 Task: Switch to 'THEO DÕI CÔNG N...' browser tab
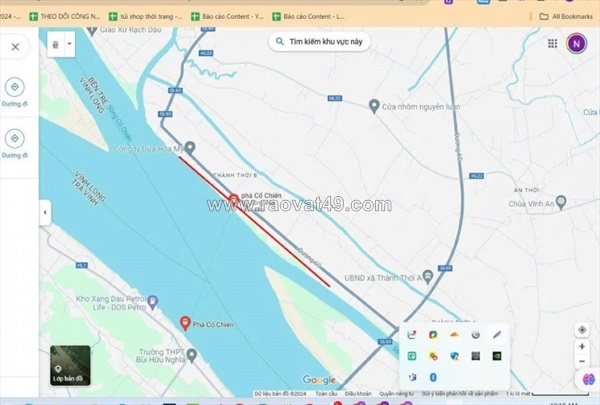click(65, 16)
